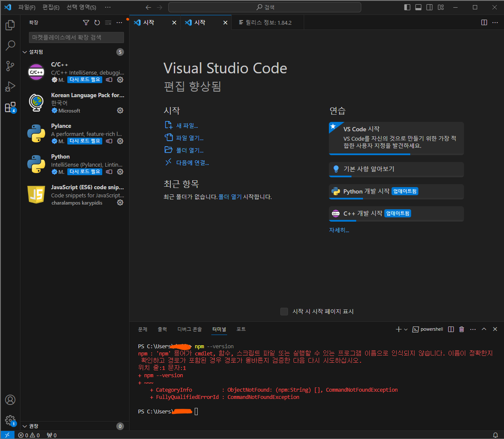This screenshot has height=439, width=504.
Task: Split the editor to the right
Action: [484, 23]
